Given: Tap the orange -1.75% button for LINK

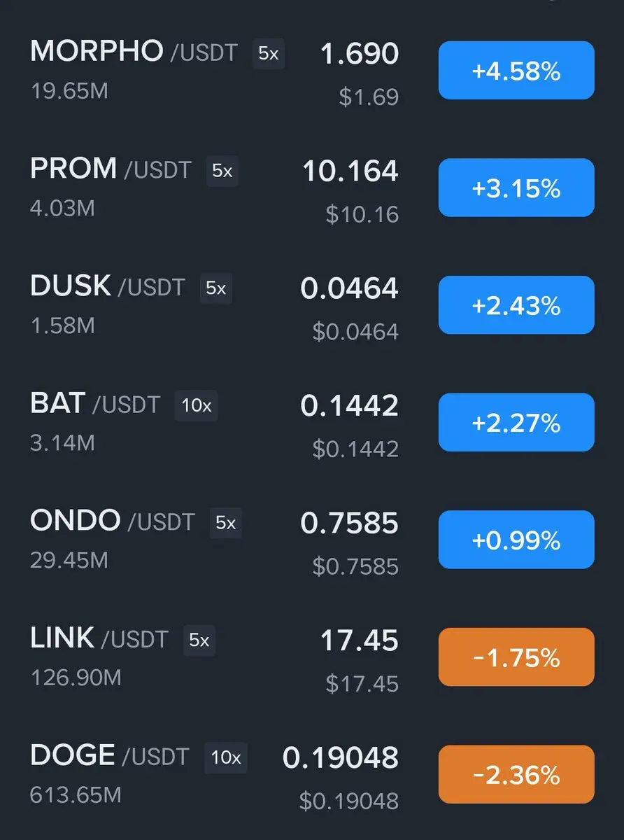Looking at the screenshot, I should click(516, 657).
